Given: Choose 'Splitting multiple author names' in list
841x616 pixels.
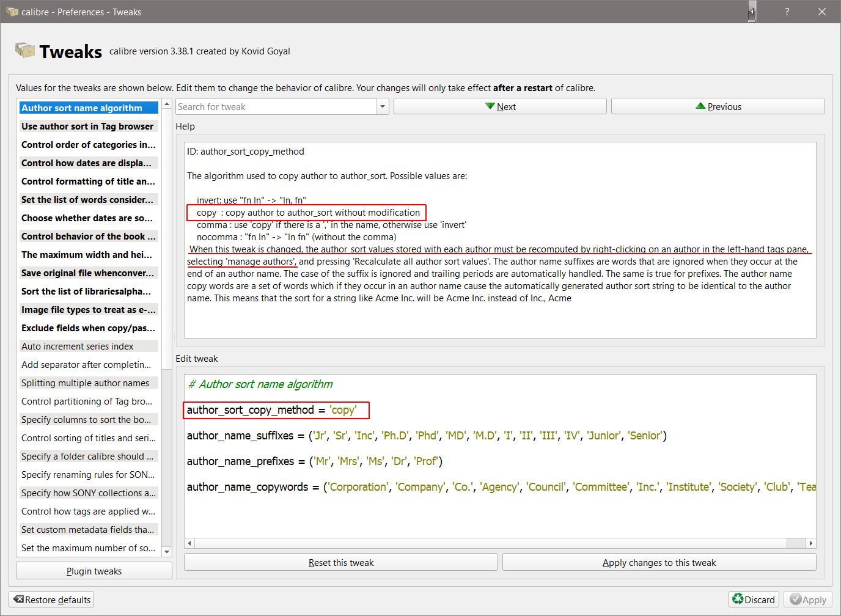Looking at the screenshot, I should click(x=86, y=383).
